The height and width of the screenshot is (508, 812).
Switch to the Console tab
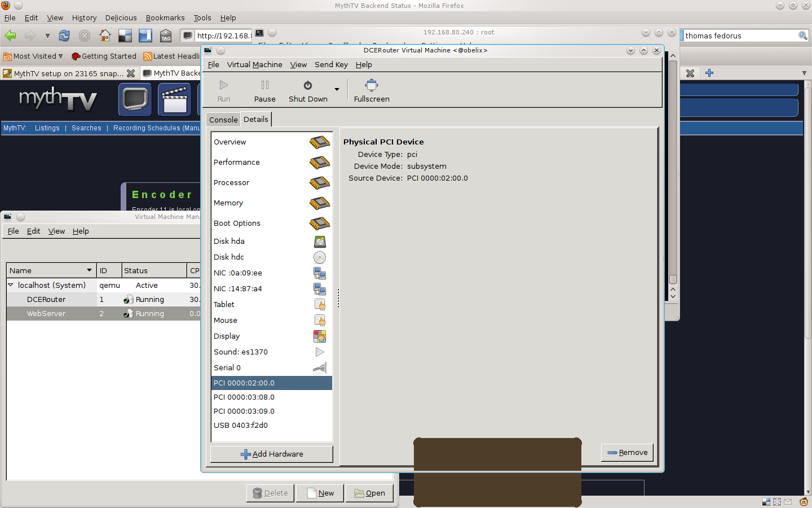point(223,120)
